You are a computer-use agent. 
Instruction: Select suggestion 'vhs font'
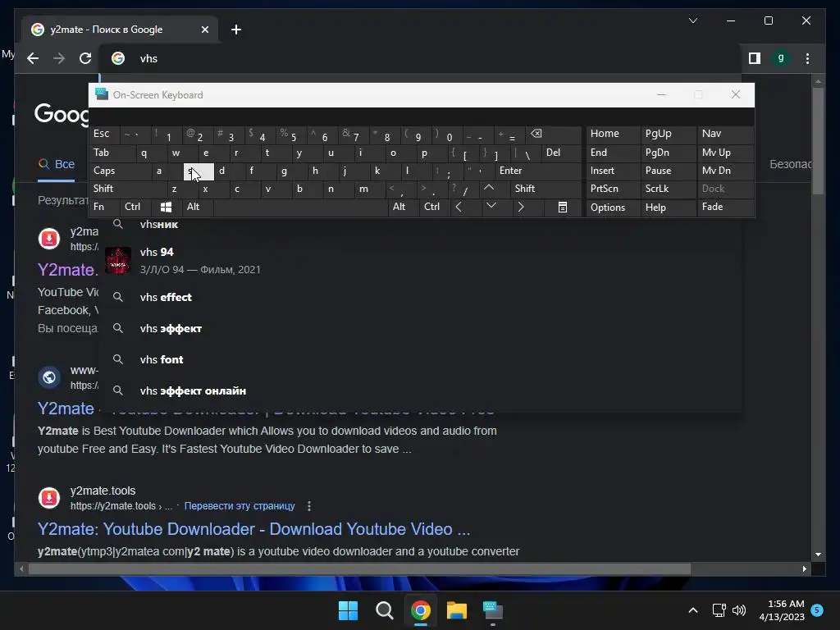pyautogui.click(x=421, y=359)
